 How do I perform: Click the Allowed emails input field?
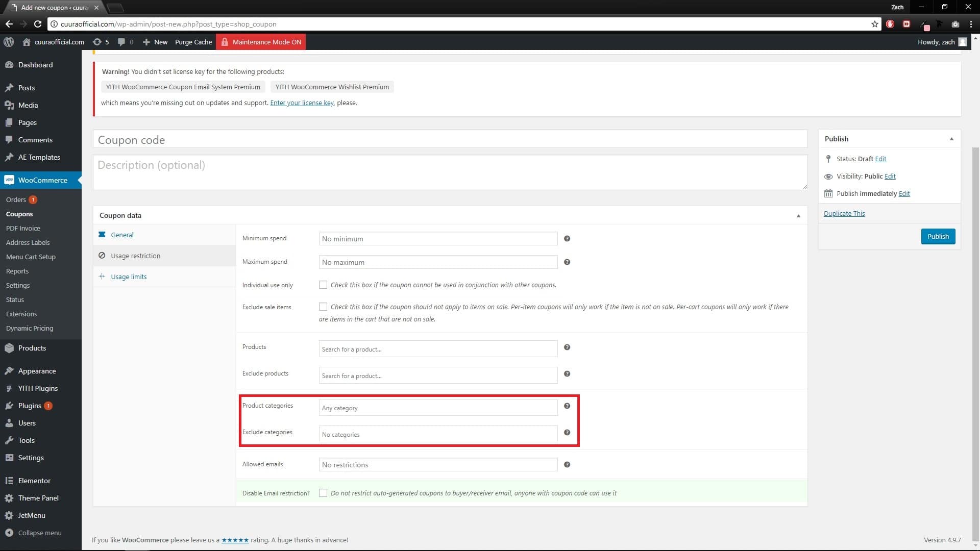click(438, 464)
